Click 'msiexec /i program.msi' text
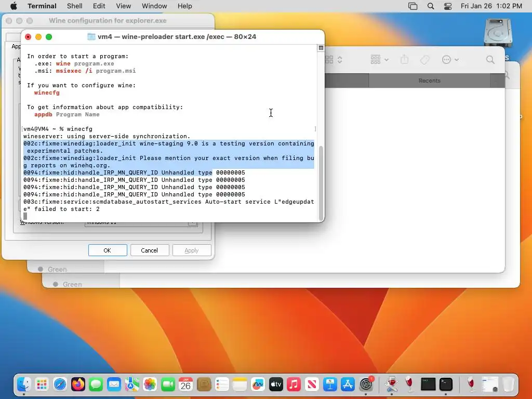Image resolution: width=532 pixels, height=399 pixels. click(96, 71)
